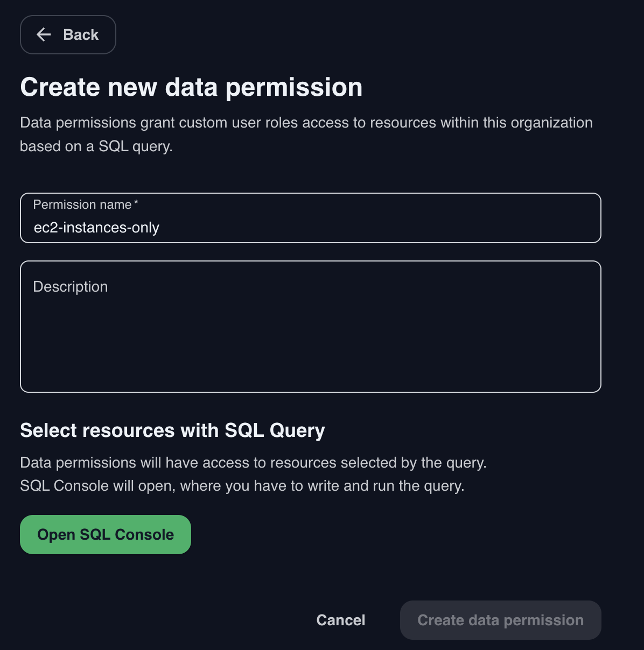Image resolution: width=644 pixels, height=650 pixels.
Task: Go back using the Back button label
Action: point(81,35)
